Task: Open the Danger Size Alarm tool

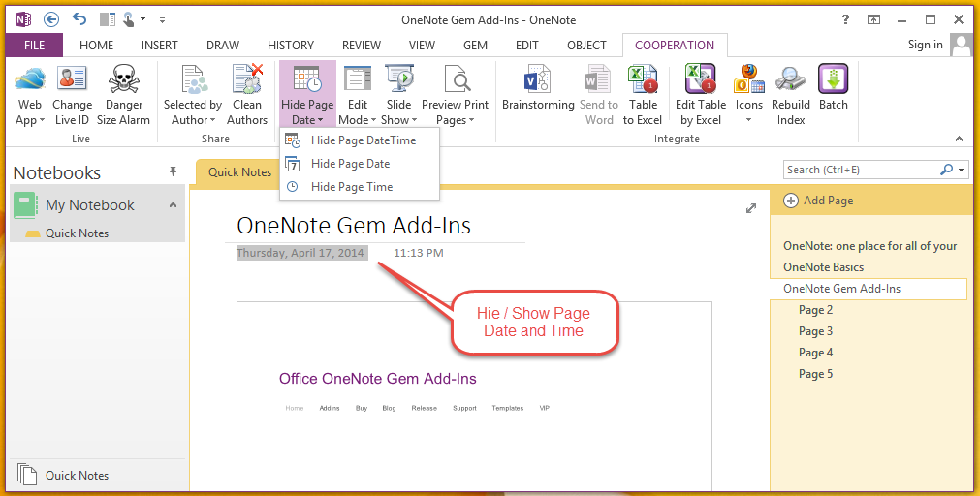Action: pos(124,95)
